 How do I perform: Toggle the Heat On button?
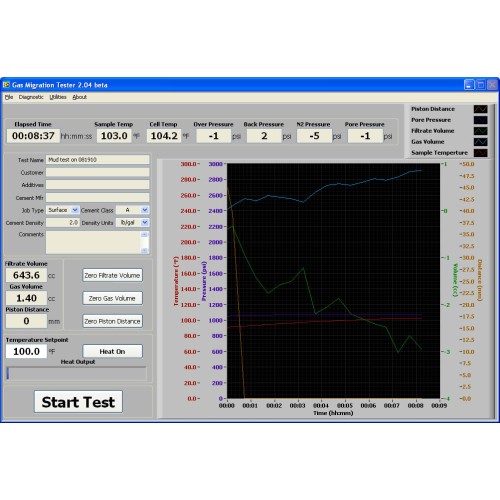coord(112,351)
